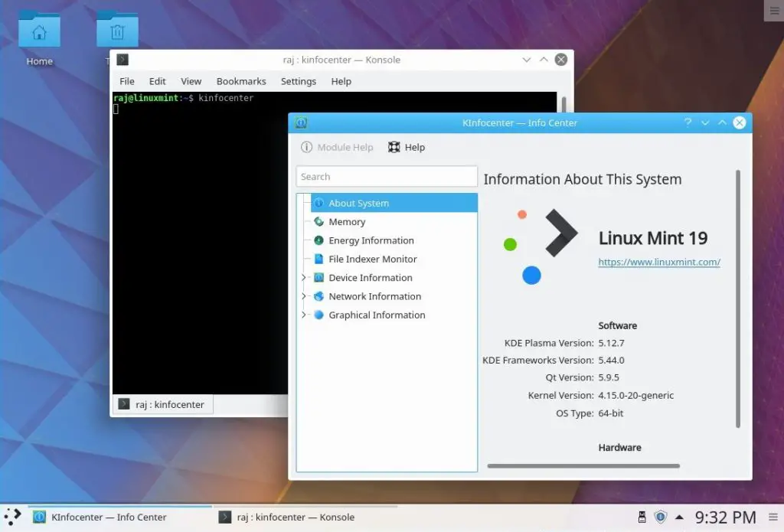Click the Konsole window title bar icon
784x532 pixels.
pos(122,60)
